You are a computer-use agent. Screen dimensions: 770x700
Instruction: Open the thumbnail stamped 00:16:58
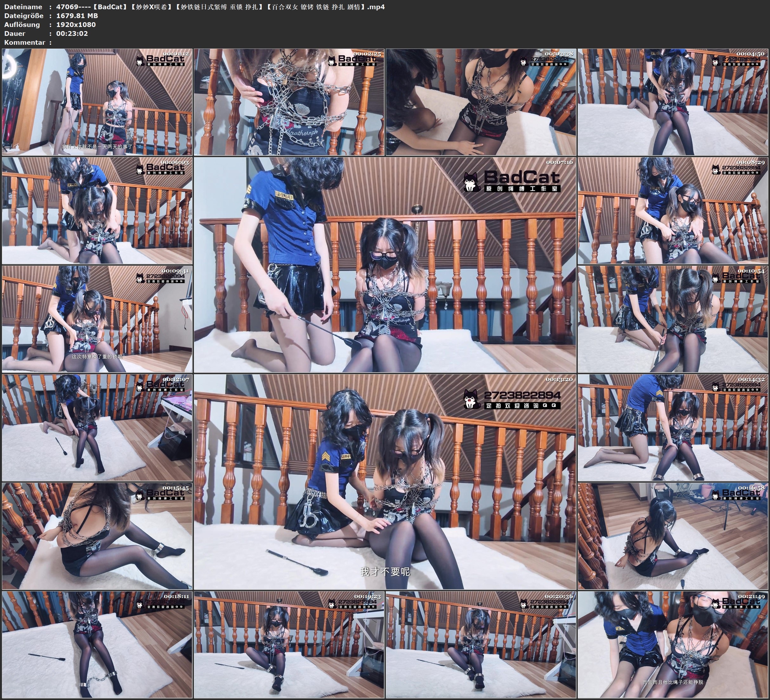pyautogui.click(x=673, y=536)
